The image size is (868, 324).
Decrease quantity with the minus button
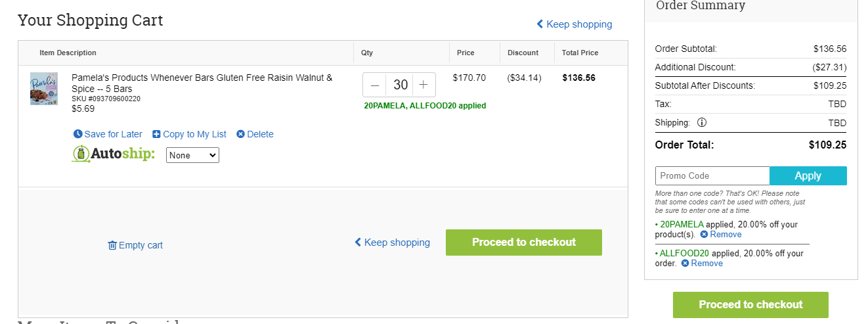(375, 85)
